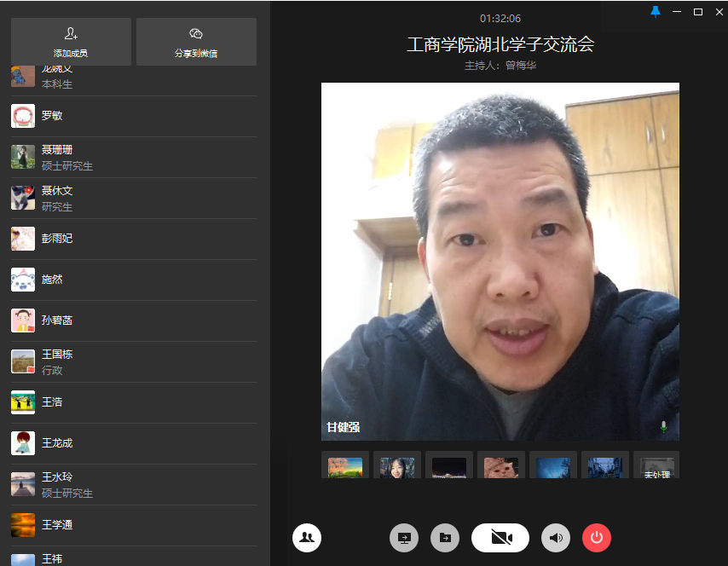This screenshot has width=728, height=566.
Task: Open the share file folder icon
Action: point(444,538)
